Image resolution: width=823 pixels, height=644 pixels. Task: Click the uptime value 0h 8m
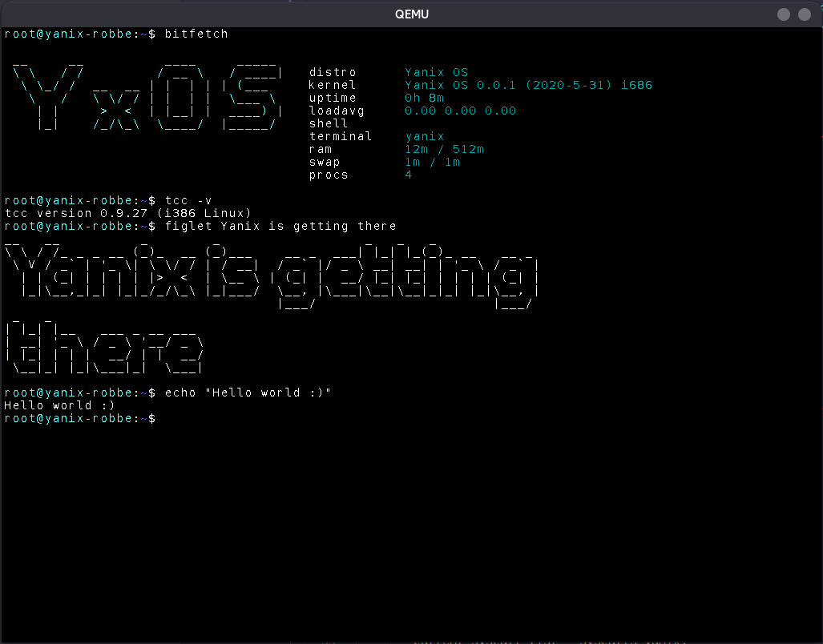tap(423, 98)
